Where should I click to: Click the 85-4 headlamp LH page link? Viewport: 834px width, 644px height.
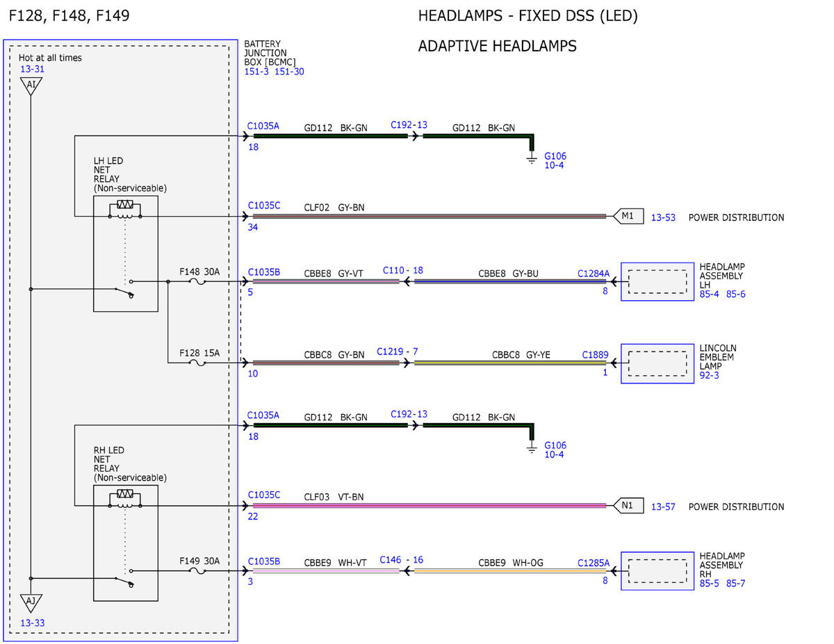pos(710,295)
